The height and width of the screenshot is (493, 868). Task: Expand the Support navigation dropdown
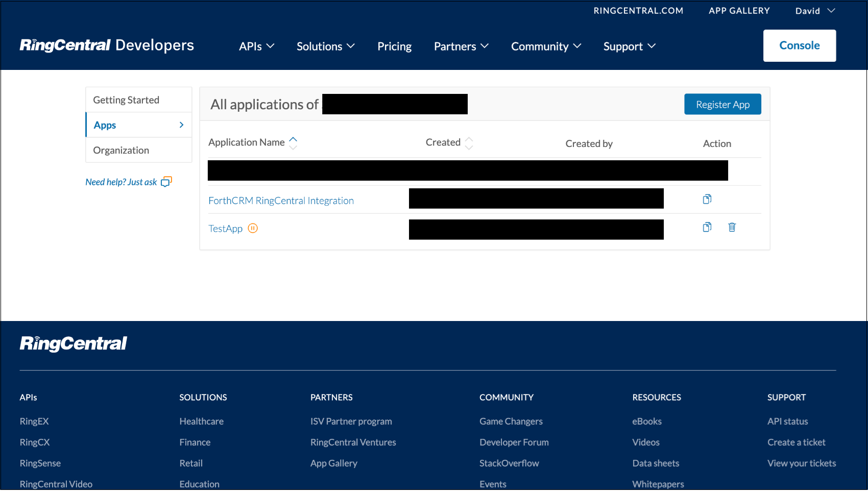(630, 46)
